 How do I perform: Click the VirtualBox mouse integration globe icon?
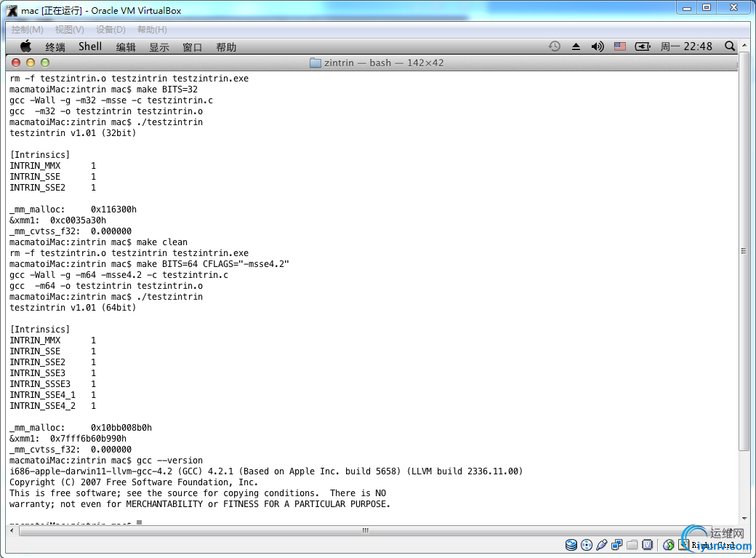coord(668,545)
